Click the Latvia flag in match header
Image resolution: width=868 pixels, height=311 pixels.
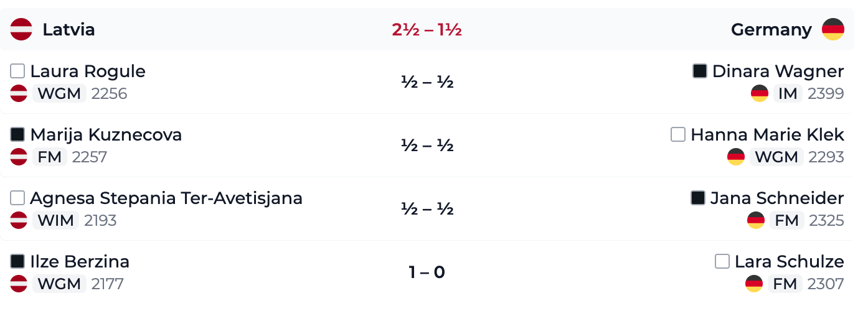[x=21, y=29]
